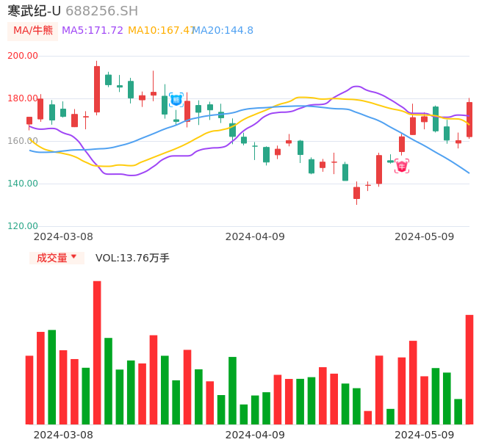
Task: Click the VOL:13.76万手 volume readout
Action: click(132, 258)
